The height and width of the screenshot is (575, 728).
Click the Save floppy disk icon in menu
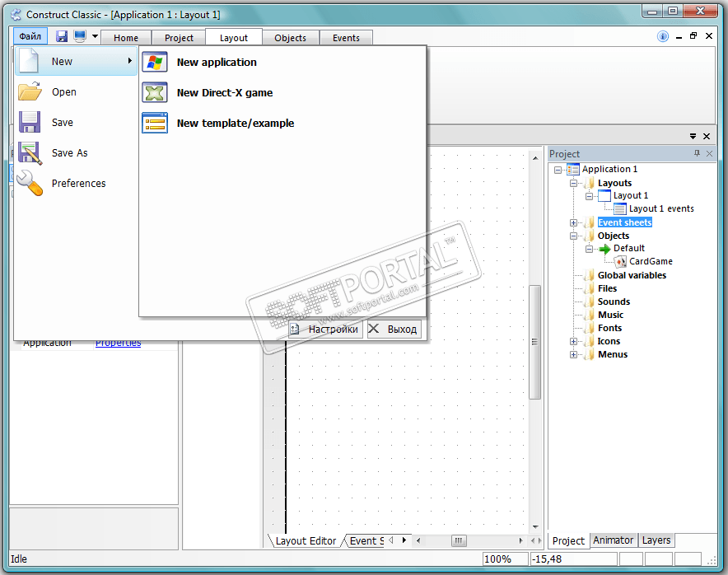[x=30, y=122]
